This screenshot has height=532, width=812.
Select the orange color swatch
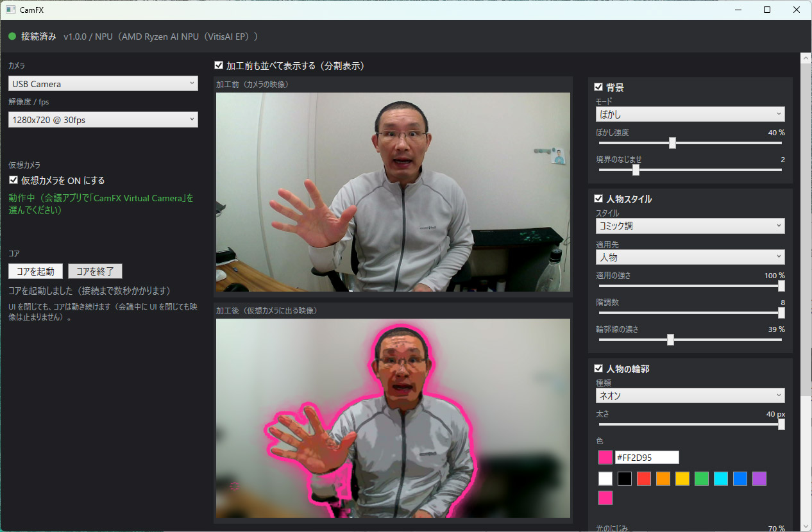click(663, 479)
